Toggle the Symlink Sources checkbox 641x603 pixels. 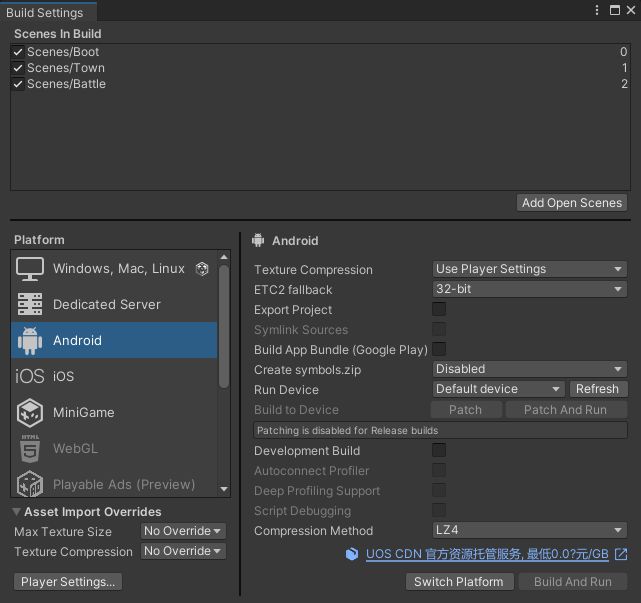(x=439, y=330)
